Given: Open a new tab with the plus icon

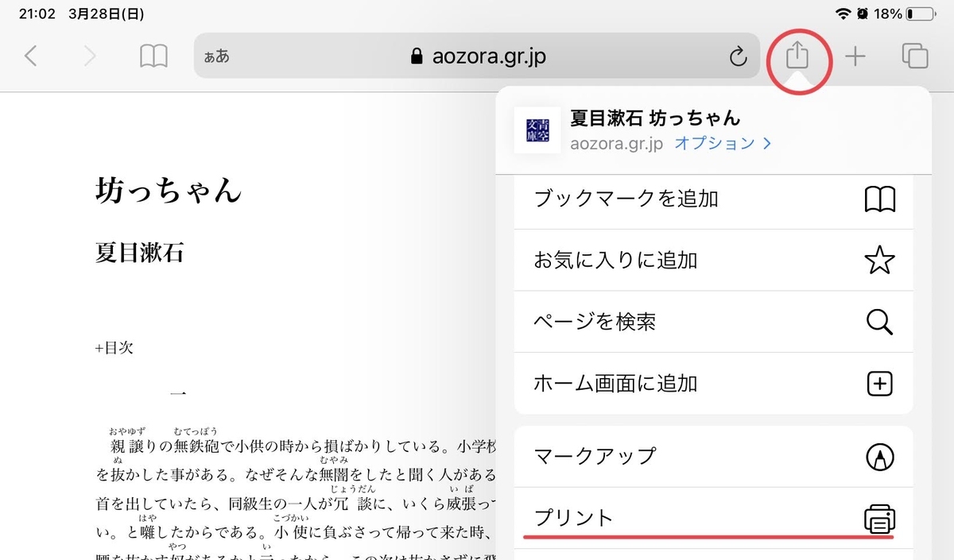Looking at the screenshot, I should pyautogui.click(x=855, y=56).
